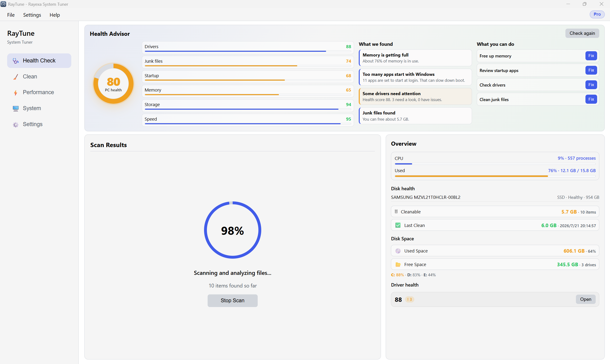Stop the running scan
Image resolution: width=610 pixels, height=364 pixels.
coord(232,300)
